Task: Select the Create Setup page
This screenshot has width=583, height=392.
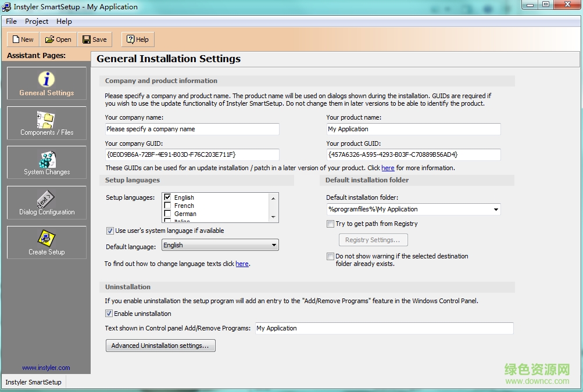Action: pyautogui.click(x=47, y=242)
